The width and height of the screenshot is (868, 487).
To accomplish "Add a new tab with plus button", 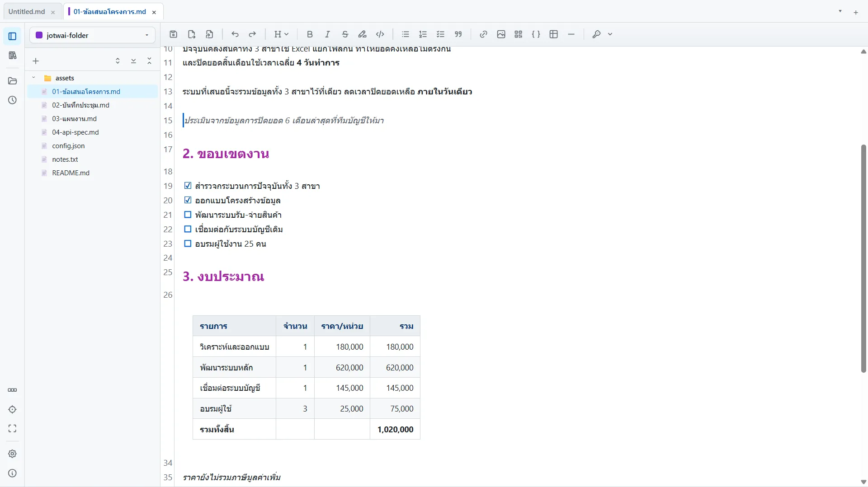I will pyautogui.click(x=856, y=12).
